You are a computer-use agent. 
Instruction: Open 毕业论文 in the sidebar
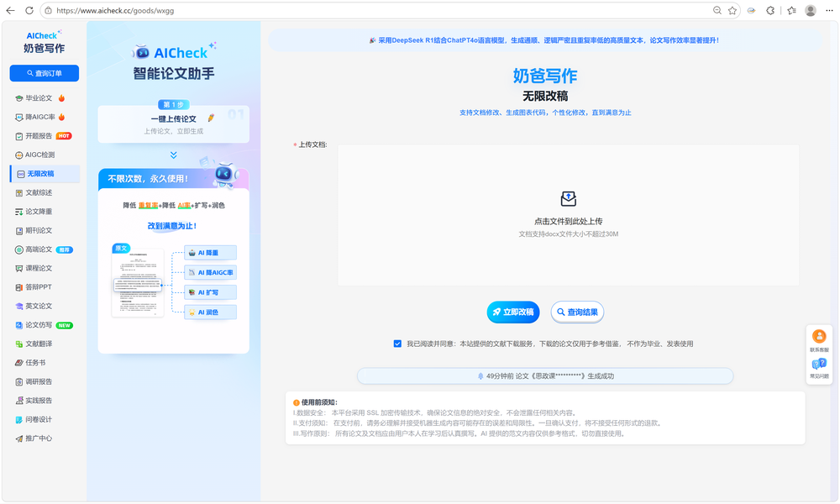(x=40, y=98)
